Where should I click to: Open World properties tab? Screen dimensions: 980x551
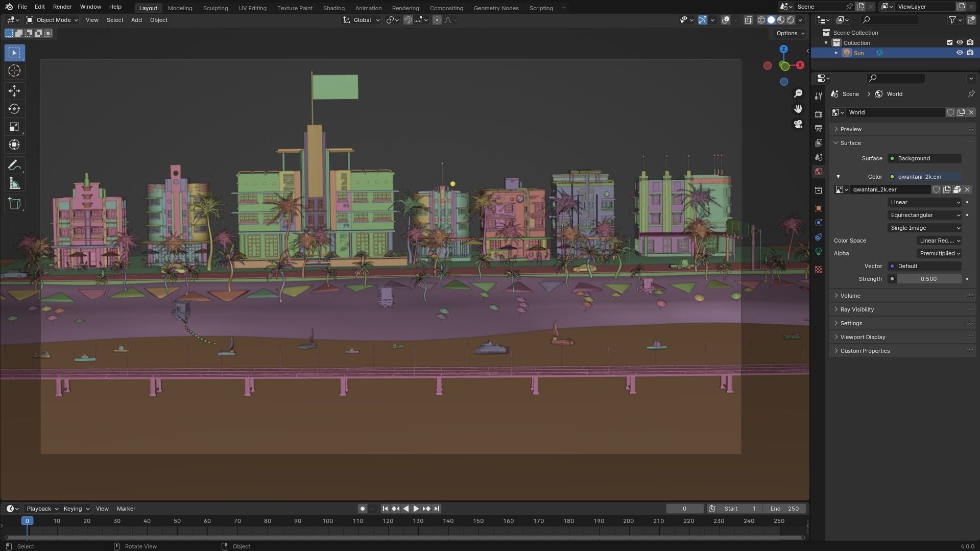point(819,172)
